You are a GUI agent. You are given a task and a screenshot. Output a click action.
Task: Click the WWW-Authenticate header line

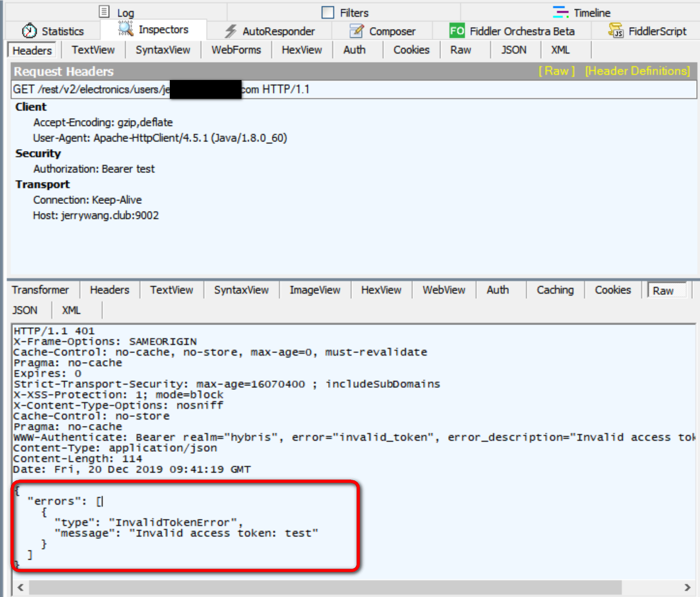354,438
